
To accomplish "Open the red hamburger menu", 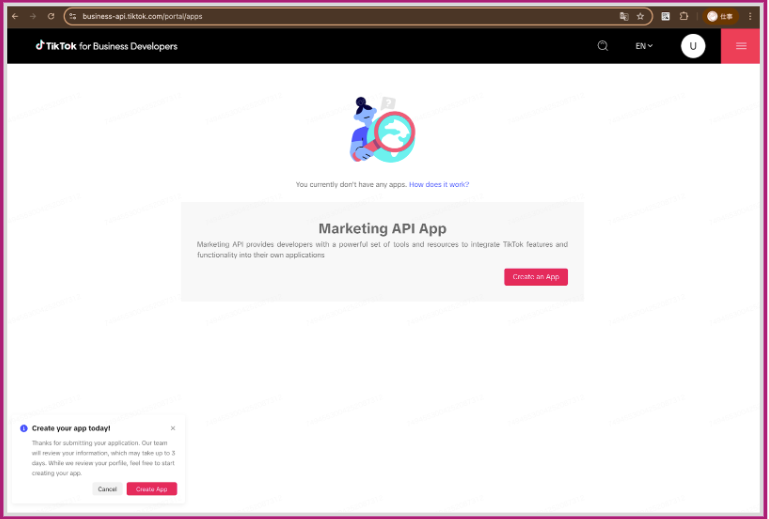I will (x=741, y=46).
